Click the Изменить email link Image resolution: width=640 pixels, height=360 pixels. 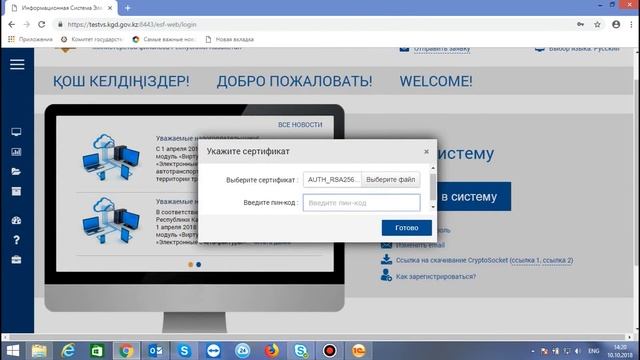pos(420,245)
